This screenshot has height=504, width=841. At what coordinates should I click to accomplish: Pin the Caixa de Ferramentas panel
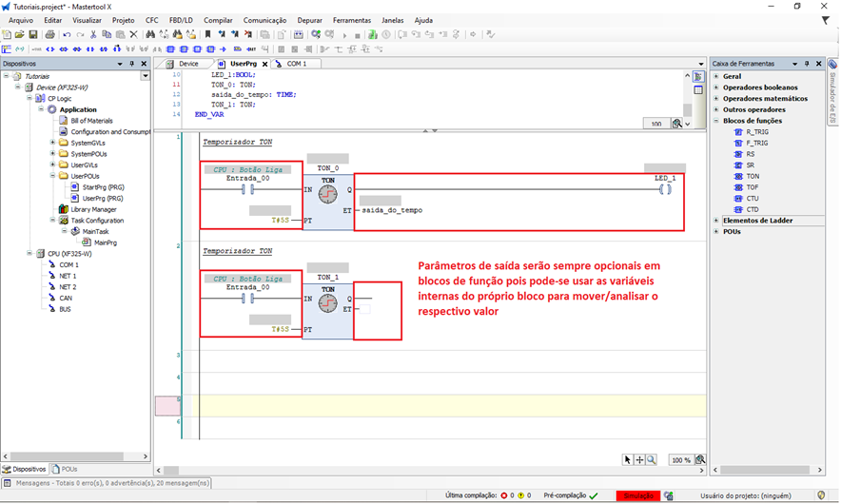coord(806,64)
